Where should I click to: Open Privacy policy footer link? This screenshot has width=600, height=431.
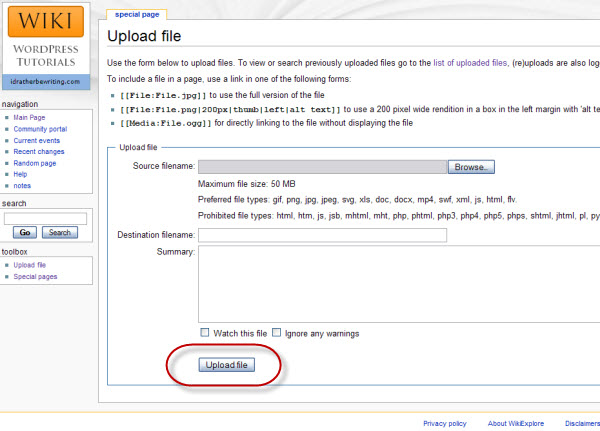[x=445, y=423]
